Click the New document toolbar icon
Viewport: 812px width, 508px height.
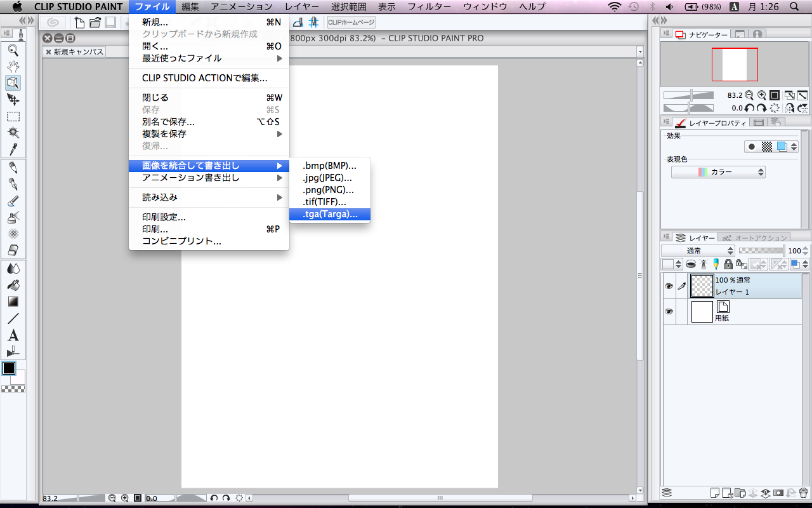[80, 23]
